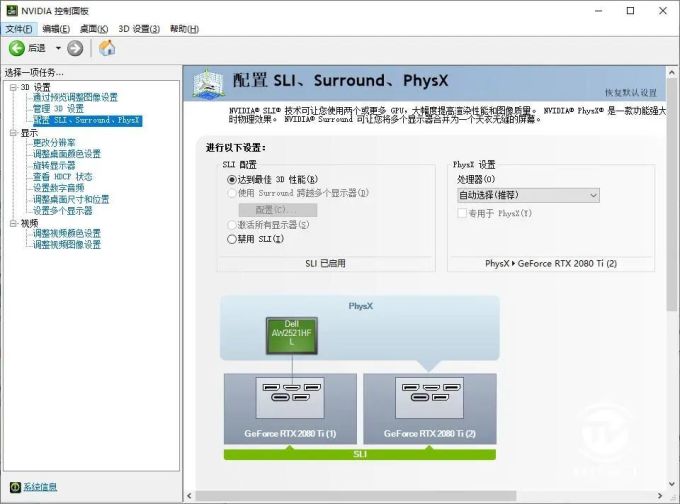Image resolution: width=680 pixels, height=504 pixels.
Task: Select the GeForce RTX 2080 Ti (2) card
Action: [x=430, y=408]
